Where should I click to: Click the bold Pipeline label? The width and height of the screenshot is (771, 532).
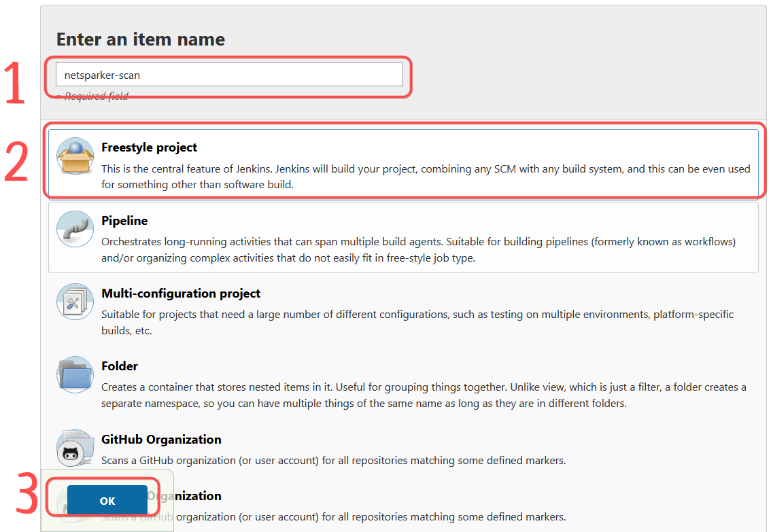tap(124, 220)
